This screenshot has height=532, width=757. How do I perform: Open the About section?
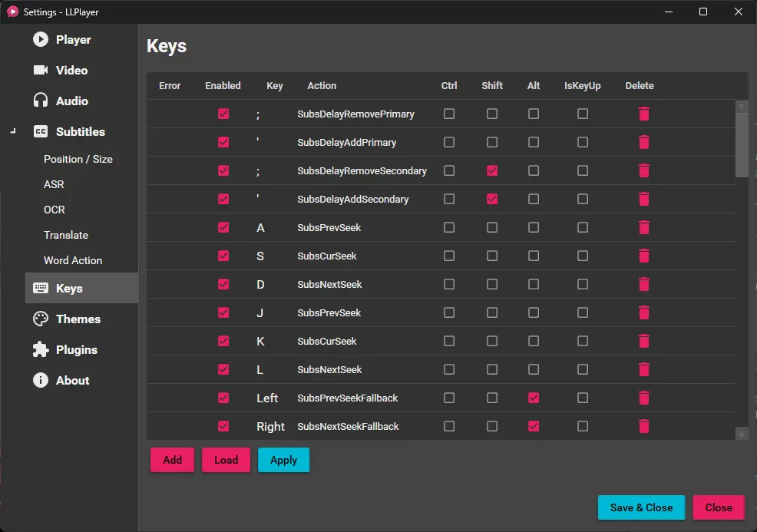(81, 381)
